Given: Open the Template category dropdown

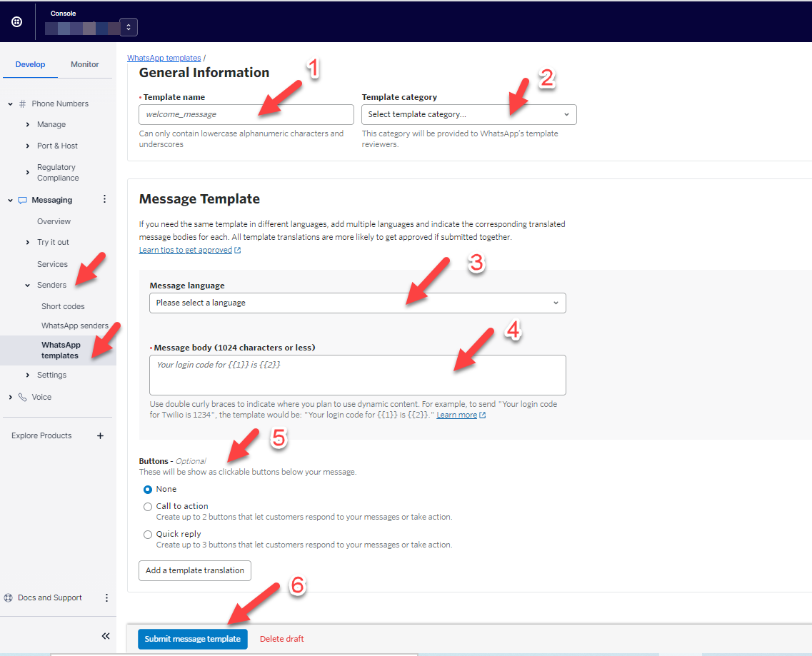Looking at the screenshot, I should [x=468, y=114].
